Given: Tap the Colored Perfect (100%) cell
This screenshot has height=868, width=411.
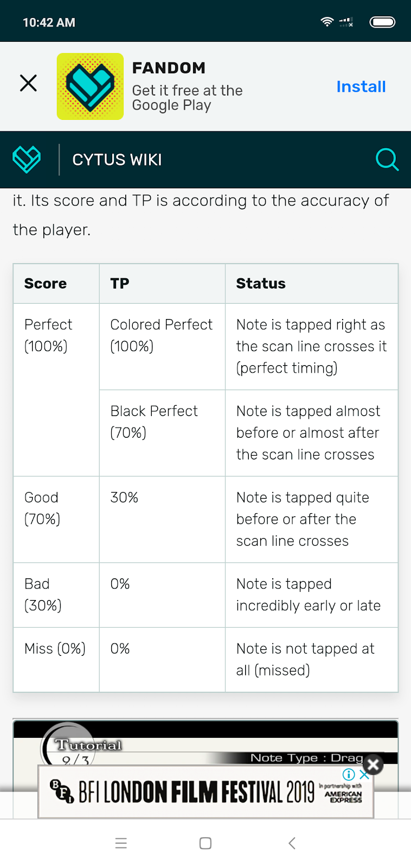Looking at the screenshot, I should pos(162,347).
